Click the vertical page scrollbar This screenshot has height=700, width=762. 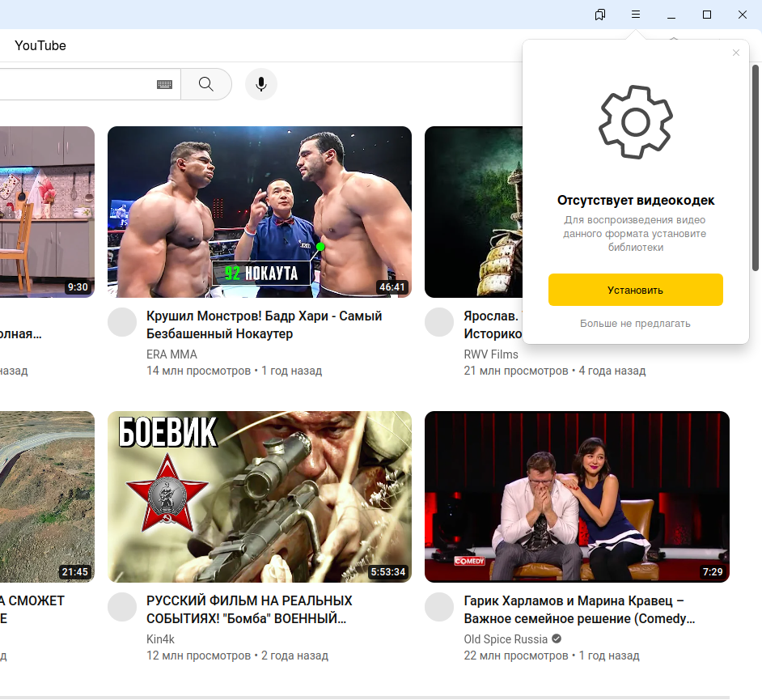coord(756,168)
